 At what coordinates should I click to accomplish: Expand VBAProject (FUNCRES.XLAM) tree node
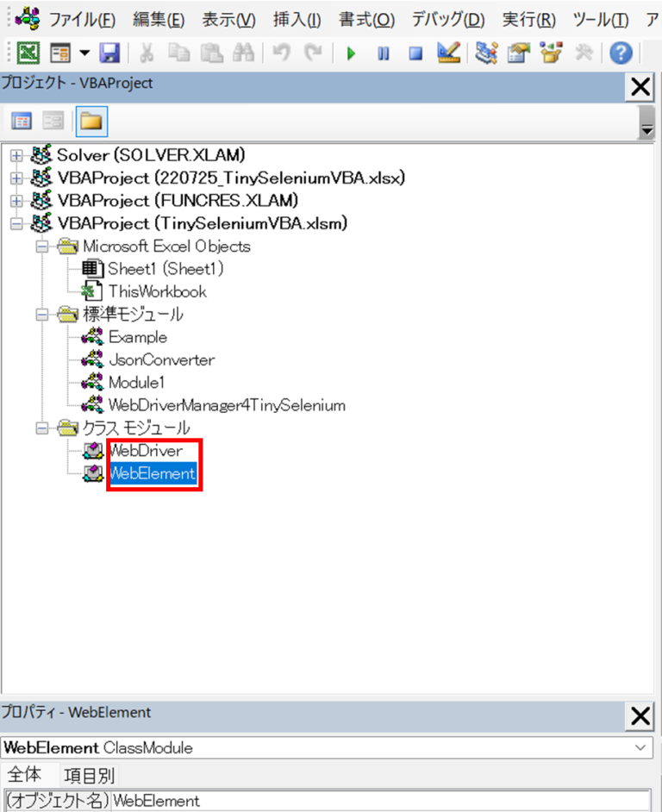tap(16, 201)
